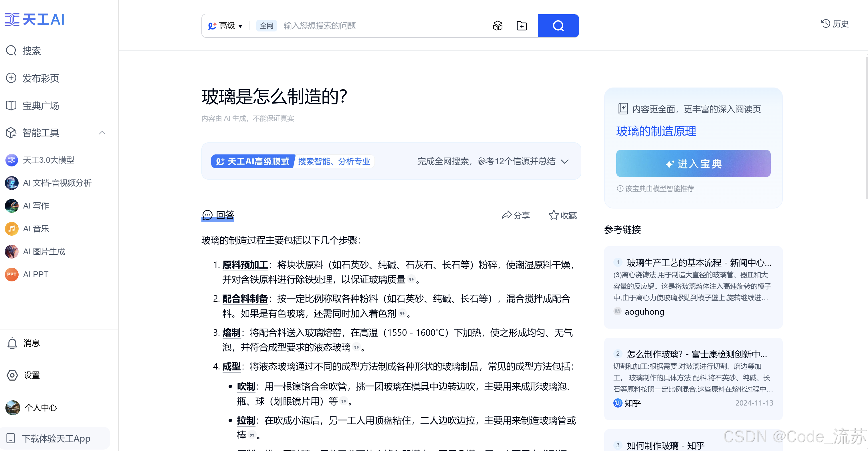Click the add-folder icon in search bar
This screenshot has width=868, height=451.
(522, 26)
